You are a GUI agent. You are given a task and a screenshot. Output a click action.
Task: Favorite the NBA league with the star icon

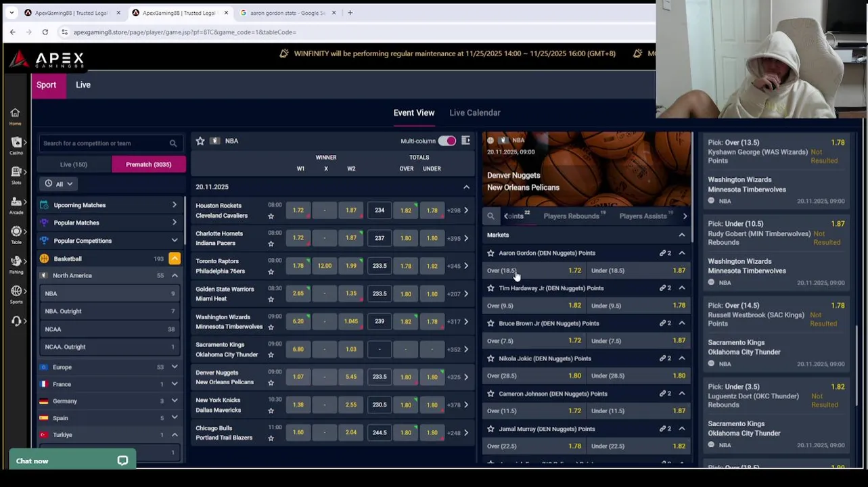click(200, 141)
